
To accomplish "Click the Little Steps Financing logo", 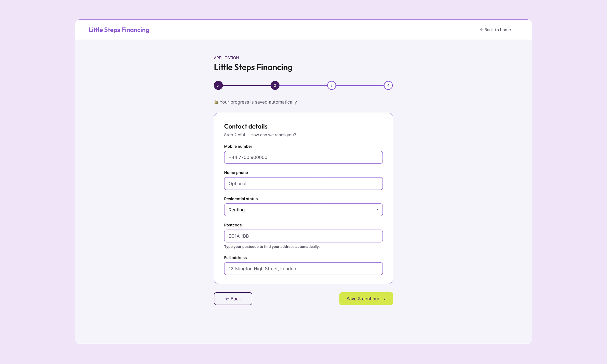I will (x=119, y=30).
